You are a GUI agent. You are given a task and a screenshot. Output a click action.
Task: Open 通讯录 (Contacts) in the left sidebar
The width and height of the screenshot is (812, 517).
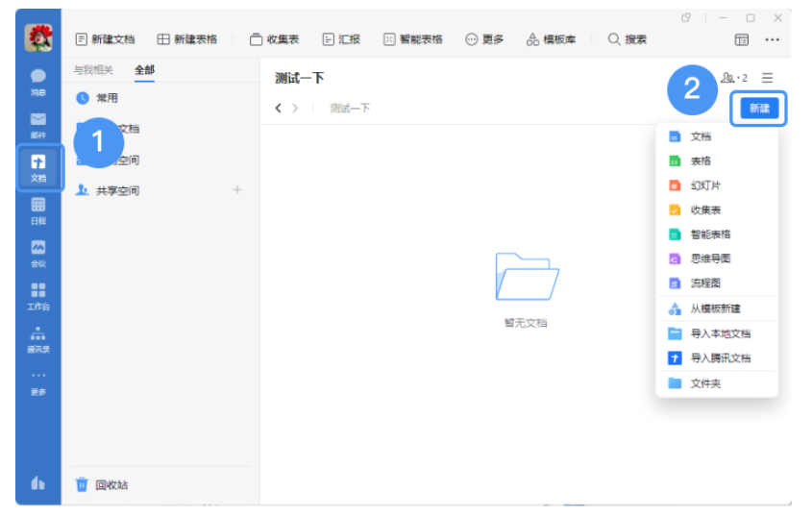point(38,338)
